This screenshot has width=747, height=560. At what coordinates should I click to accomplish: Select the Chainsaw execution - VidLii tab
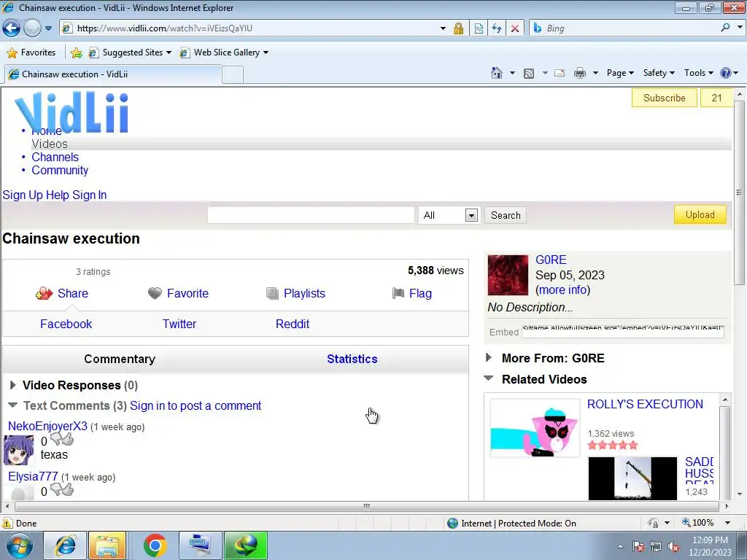(x=113, y=74)
